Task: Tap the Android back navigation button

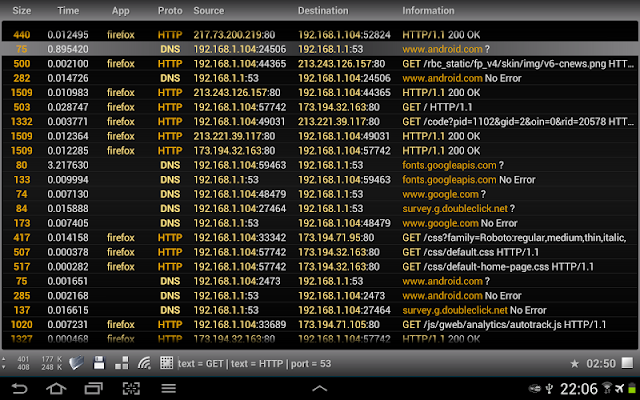Action: 19,389
